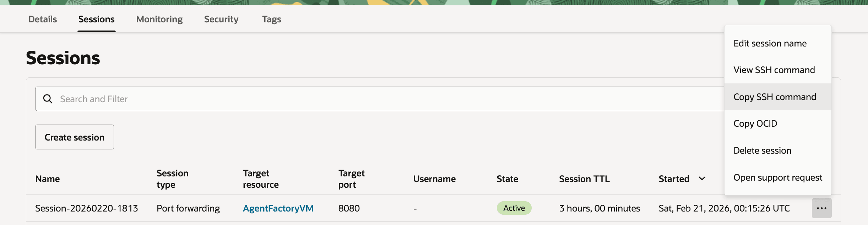Viewport: 868px width, 225px height.
Task: Click the magnifier search icon
Action: (48, 99)
